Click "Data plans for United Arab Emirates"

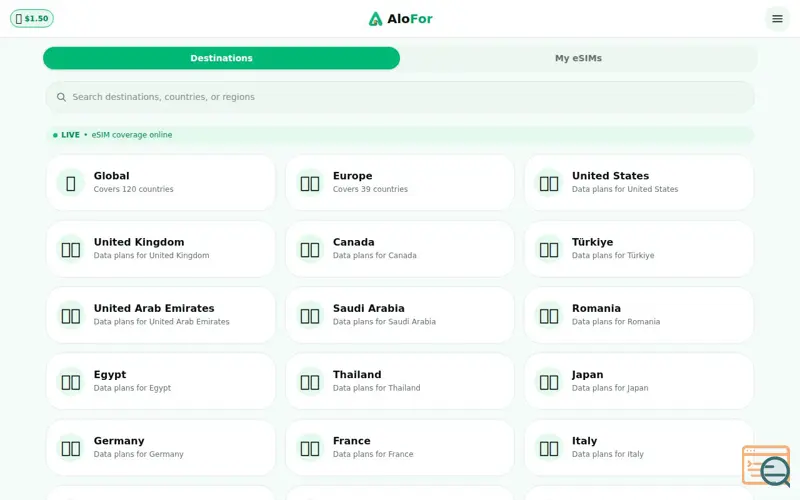[162, 322]
